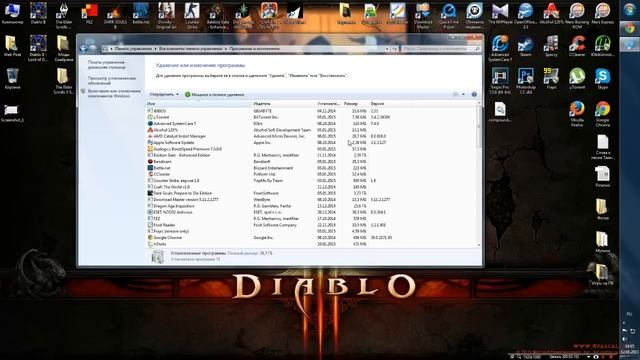The width and height of the screenshot is (640, 360).
Task: Open the Fraps desktop shortcut
Action: (551, 79)
